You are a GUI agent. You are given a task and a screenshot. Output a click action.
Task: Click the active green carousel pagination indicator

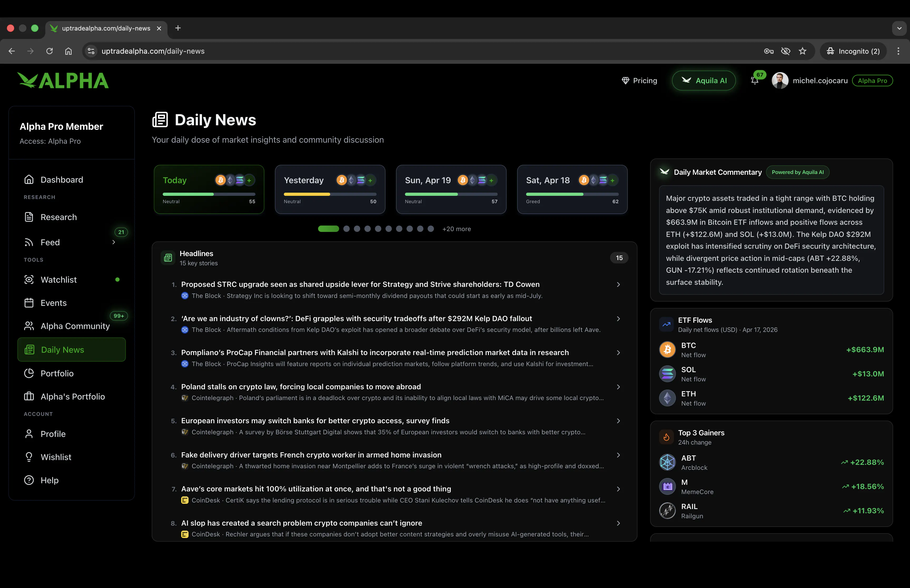click(328, 229)
